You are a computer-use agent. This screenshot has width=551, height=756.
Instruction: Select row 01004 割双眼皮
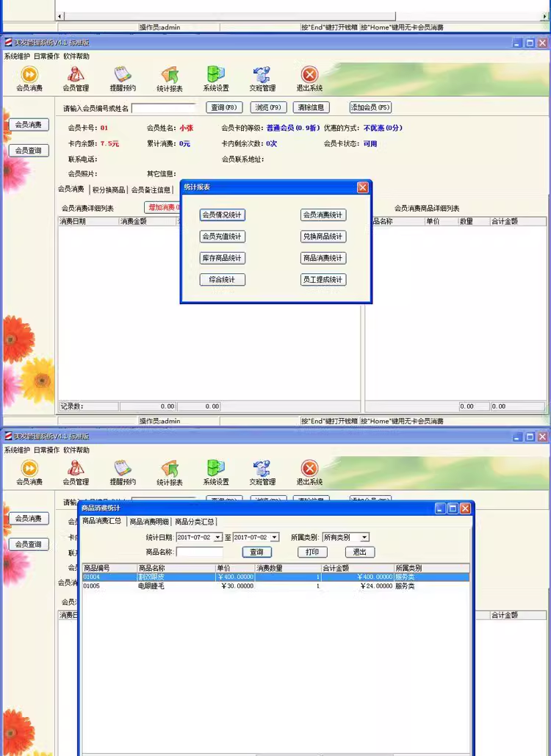coord(275,577)
